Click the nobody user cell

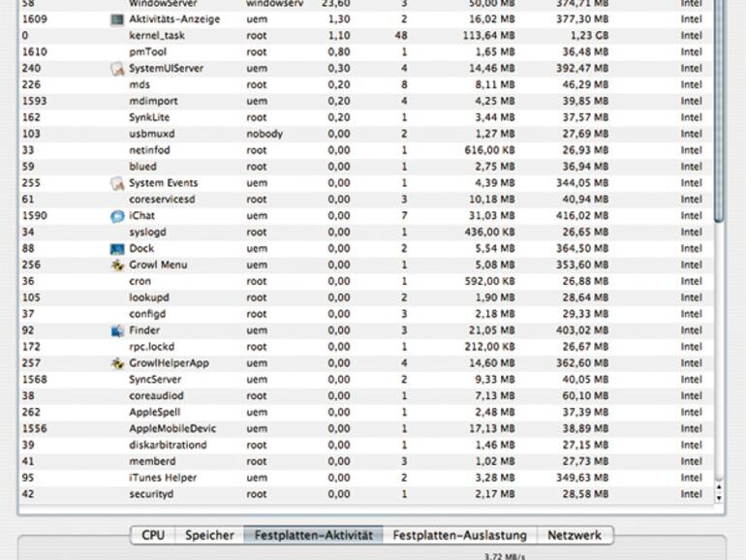pyautogui.click(x=264, y=134)
